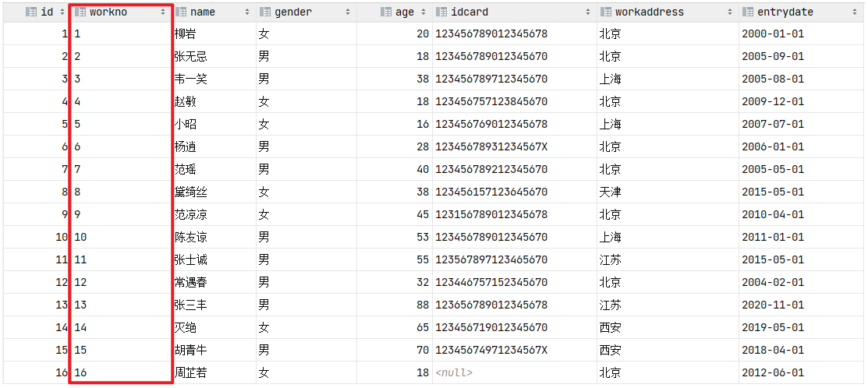868x388 pixels.
Task: Click entrydate cell 2005-09-01
Action: pos(774,56)
